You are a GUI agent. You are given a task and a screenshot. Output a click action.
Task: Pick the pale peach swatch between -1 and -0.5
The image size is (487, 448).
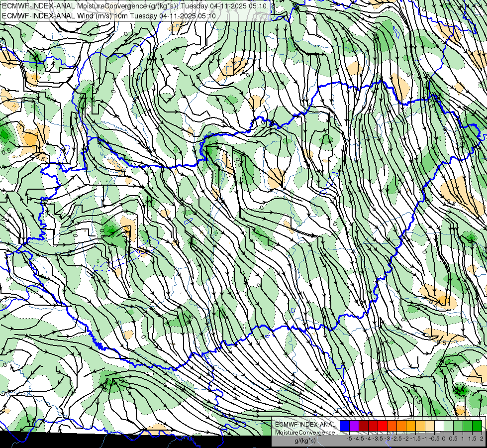(x=430, y=426)
